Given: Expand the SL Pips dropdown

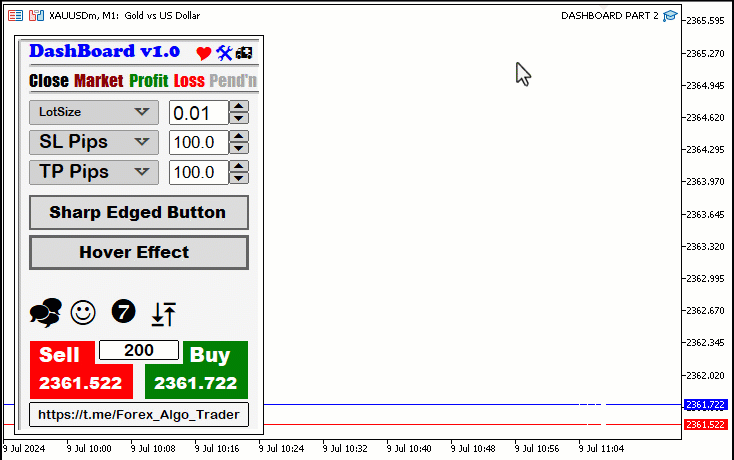Looking at the screenshot, I should [x=94, y=142].
